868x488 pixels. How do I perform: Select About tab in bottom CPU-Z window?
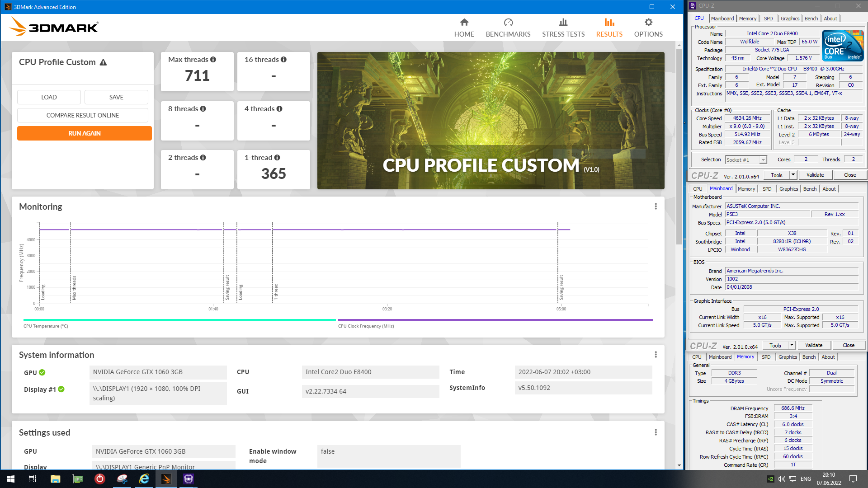(828, 357)
